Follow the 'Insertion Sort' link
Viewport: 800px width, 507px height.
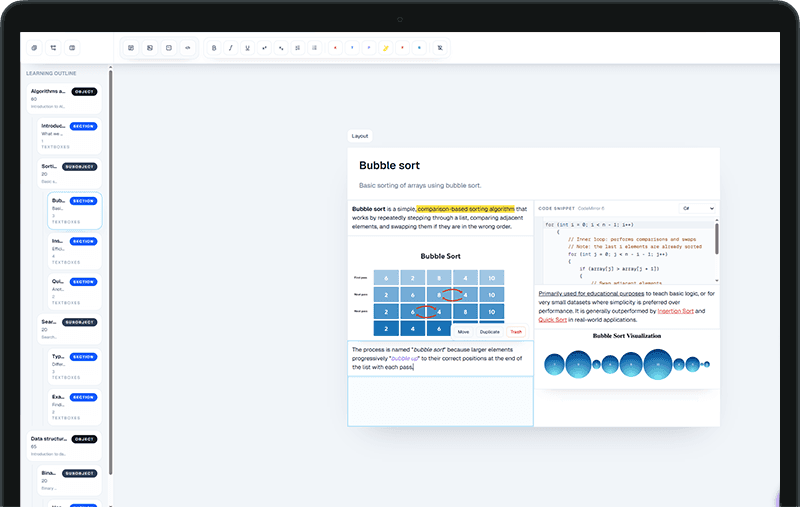[675, 311]
